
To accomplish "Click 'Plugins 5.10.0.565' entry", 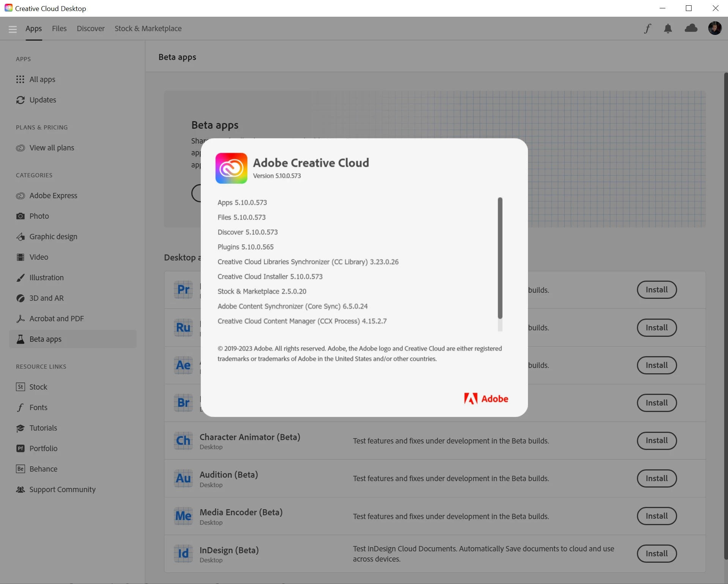I will 246,247.
